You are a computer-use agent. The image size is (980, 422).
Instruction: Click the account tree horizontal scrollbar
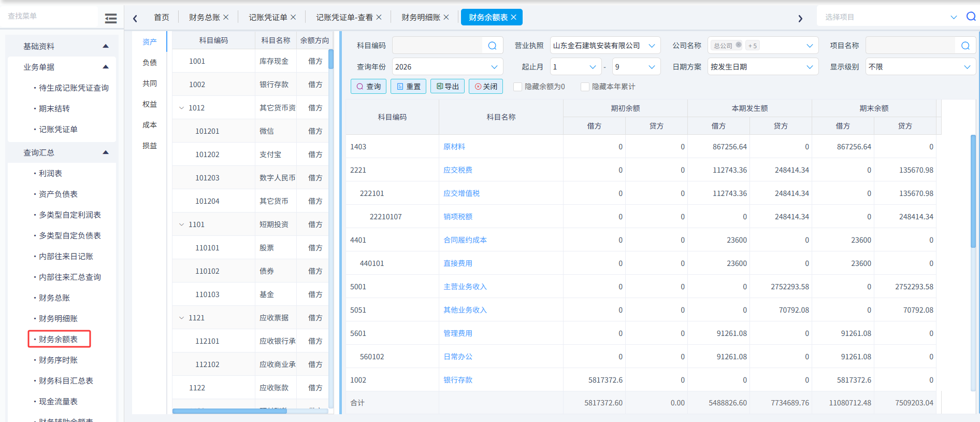point(229,411)
